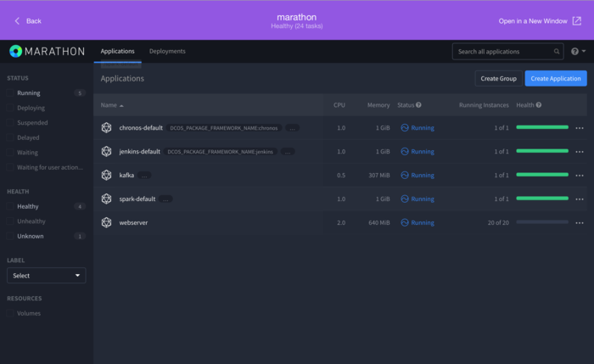This screenshot has height=364, width=594.
Task: Check the Volumes resources filter
Action: (x=10, y=313)
